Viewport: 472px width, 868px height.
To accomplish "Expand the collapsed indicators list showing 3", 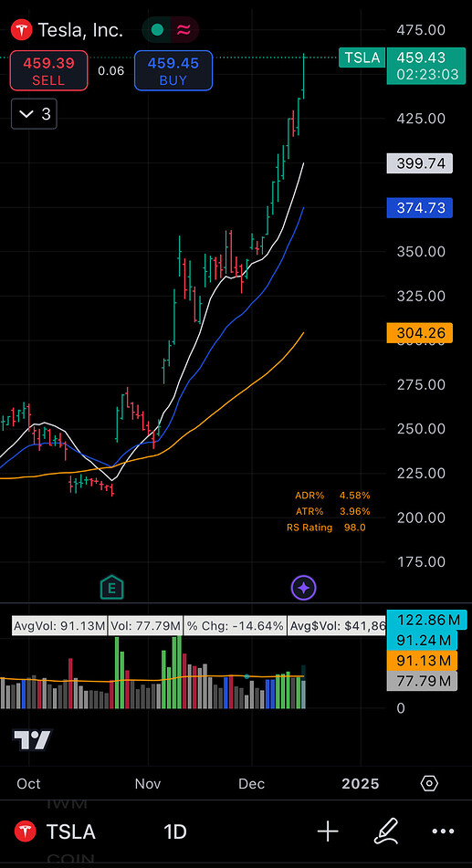I will 34,114.
